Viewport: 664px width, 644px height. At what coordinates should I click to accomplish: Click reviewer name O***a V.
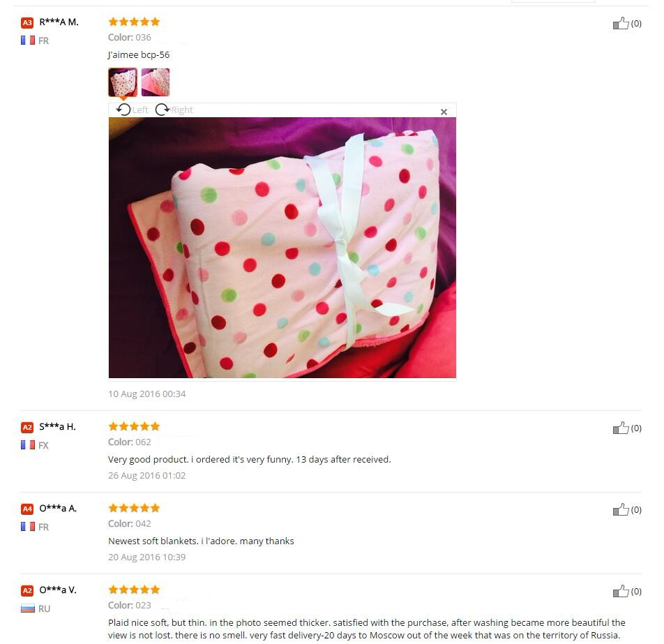[58, 590]
